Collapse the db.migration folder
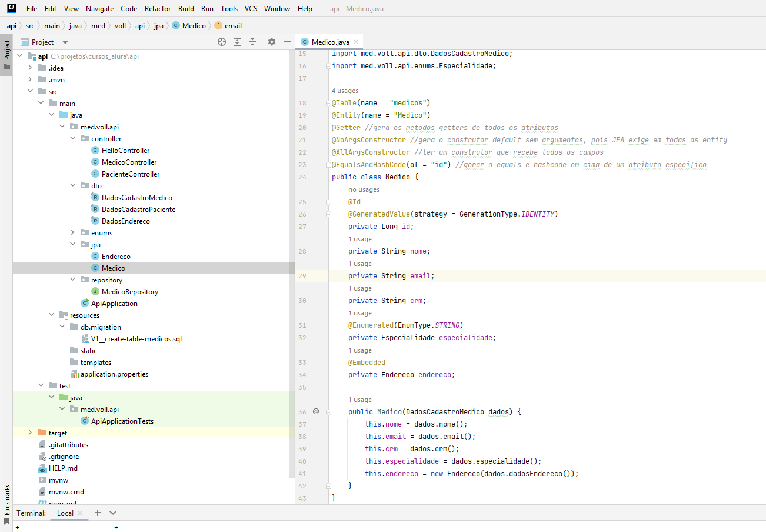 pos(62,327)
